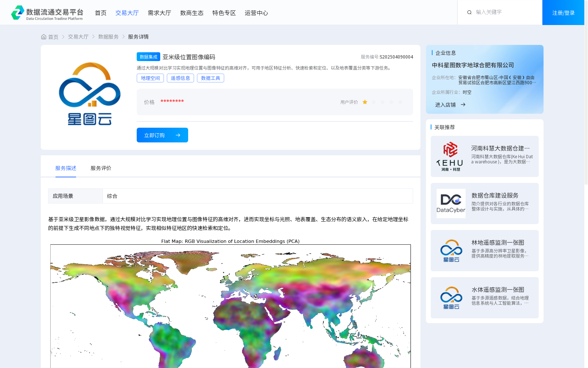Go to 数据服务 in breadcrumb
The image size is (588, 368).
(x=108, y=37)
